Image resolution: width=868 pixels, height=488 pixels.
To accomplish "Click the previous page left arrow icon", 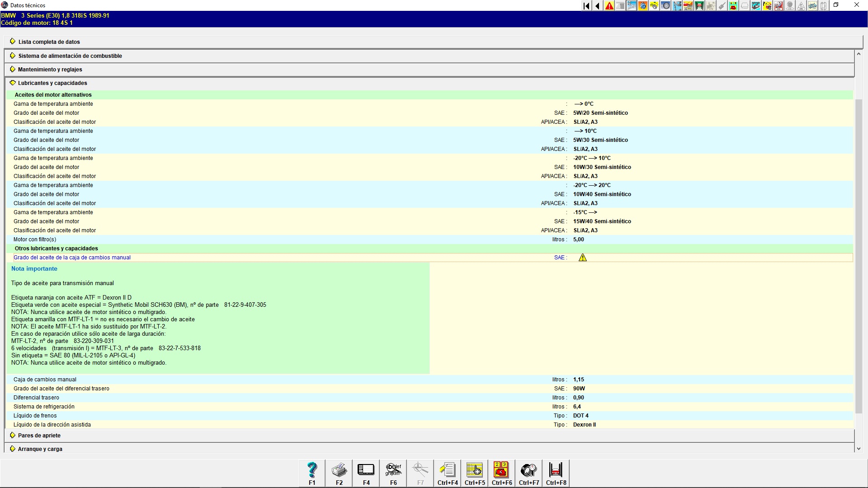I will click(x=598, y=6).
